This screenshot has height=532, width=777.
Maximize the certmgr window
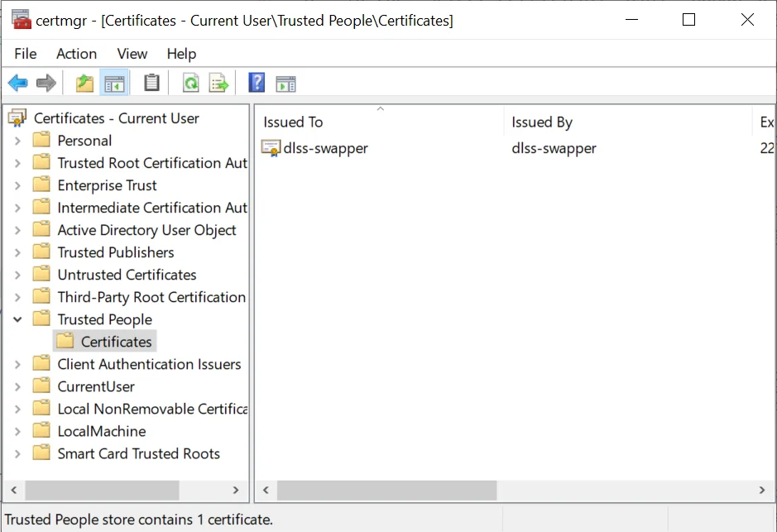click(688, 20)
